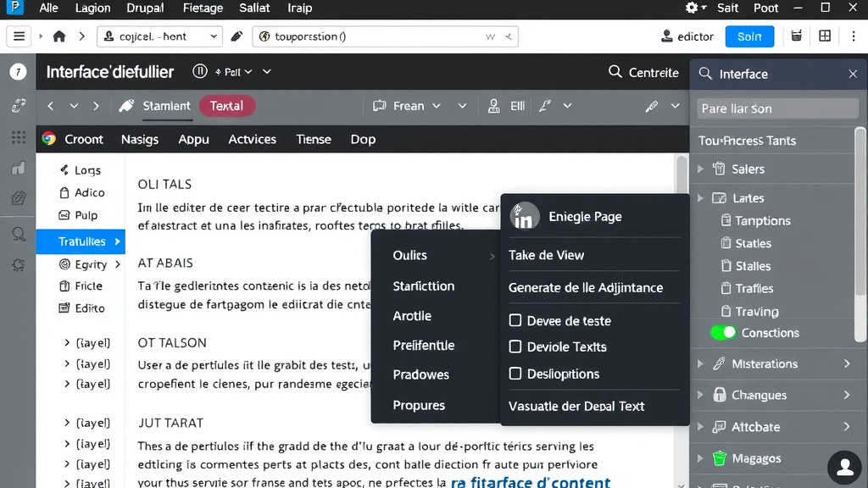Image resolution: width=868 pixels, height=488 pixels.
Task: Open the Edito editor icon entry
Action: coord(64,308)
